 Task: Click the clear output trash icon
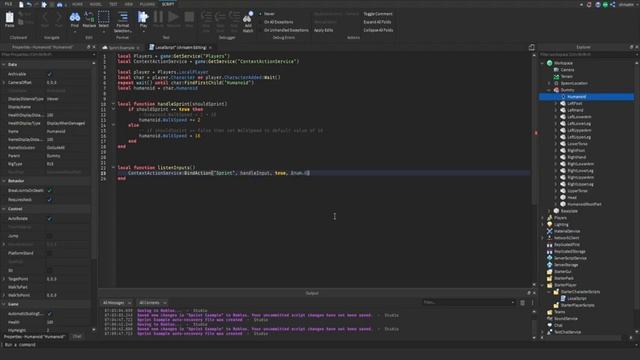(522, 302)
